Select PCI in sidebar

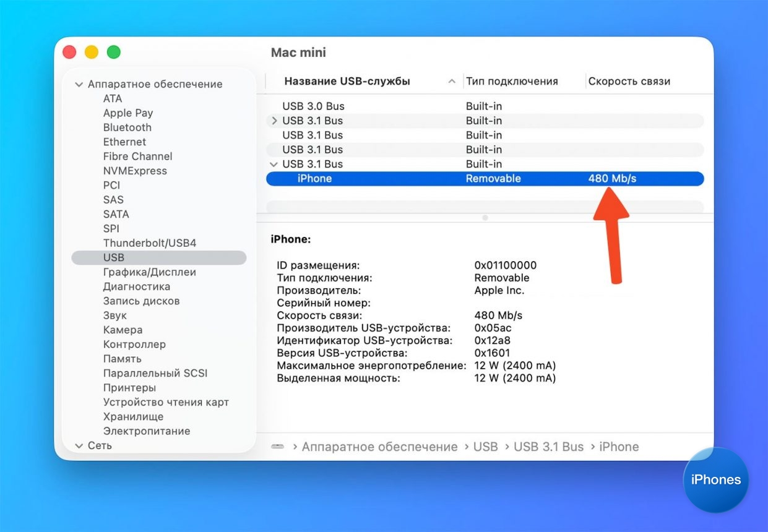coord(111,185)
